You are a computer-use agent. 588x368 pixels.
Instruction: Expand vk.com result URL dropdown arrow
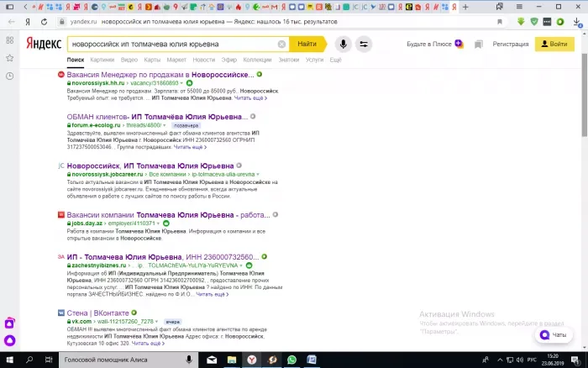coord(156,322)
